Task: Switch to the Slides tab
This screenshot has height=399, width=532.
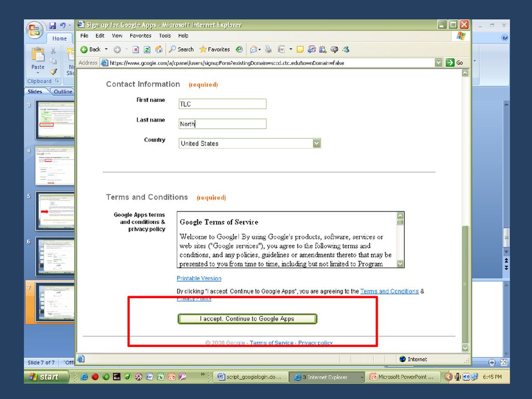Action: pos(35,91)
